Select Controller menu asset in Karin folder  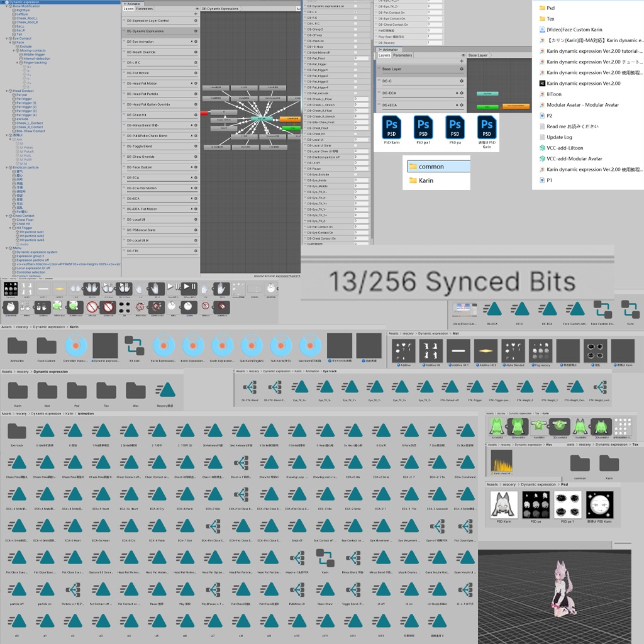click(75, 349)
